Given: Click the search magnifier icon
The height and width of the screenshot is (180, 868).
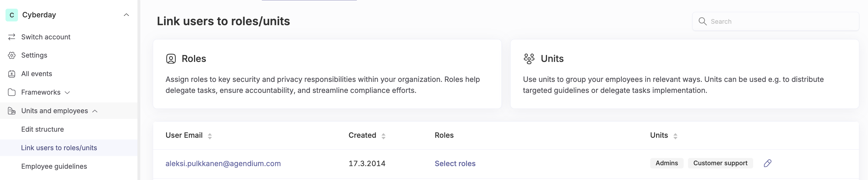Looking at the screenshot, I should coord(702,21).
